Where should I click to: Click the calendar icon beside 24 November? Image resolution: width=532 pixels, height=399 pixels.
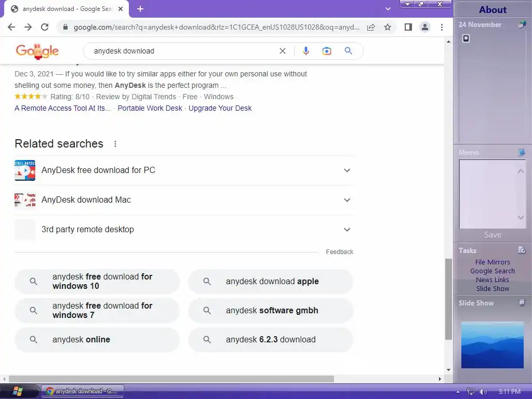522,24
